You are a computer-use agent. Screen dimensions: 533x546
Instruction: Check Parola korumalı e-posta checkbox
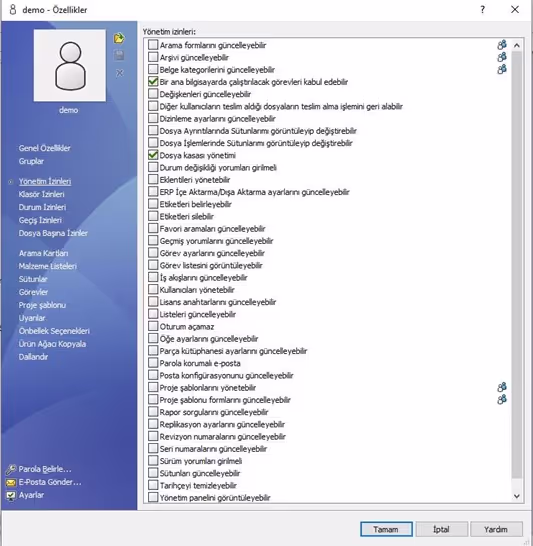pos(153,363)
